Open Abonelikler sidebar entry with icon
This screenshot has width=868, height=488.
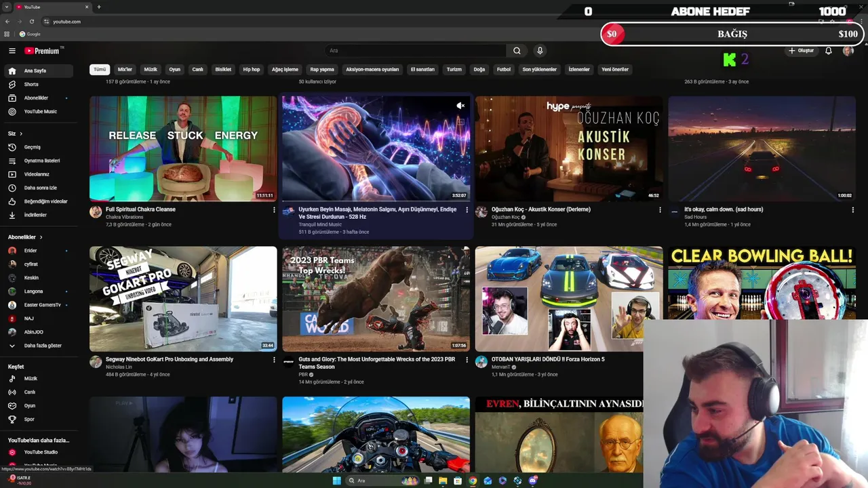coord(39,98)
